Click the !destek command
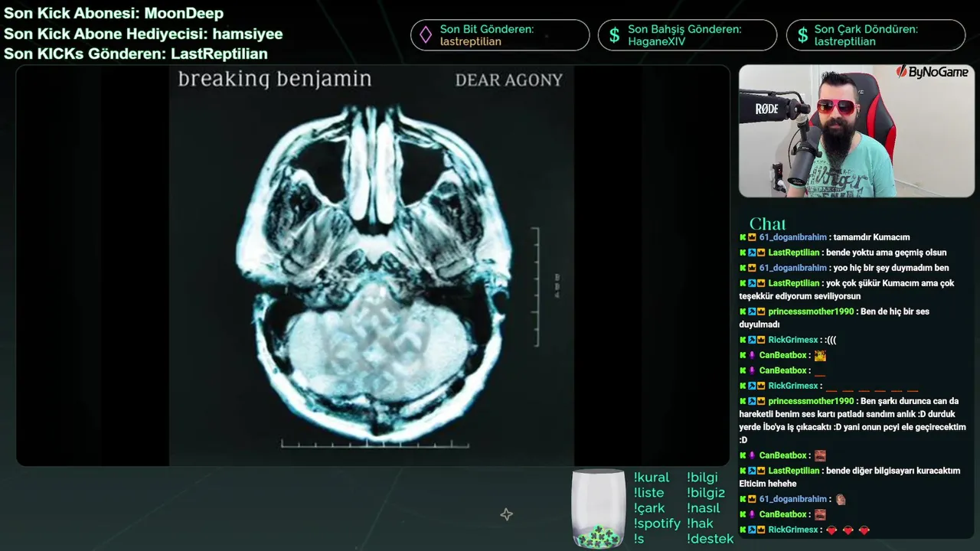This screenshot has height=551, width=980. 710,539
